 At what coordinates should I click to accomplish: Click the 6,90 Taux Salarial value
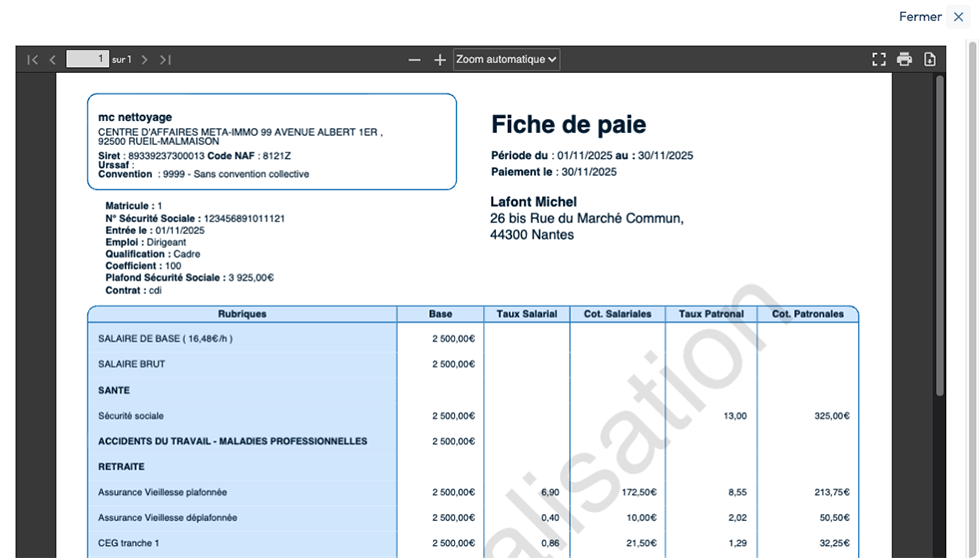click(x=550, y=492)
